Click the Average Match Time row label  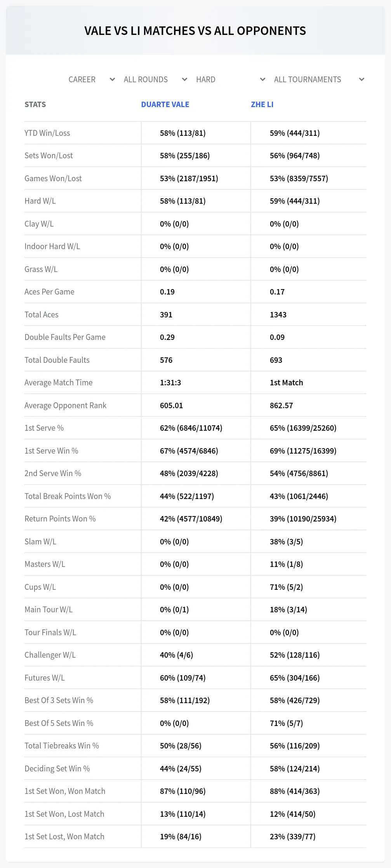(x=58, y=383)
